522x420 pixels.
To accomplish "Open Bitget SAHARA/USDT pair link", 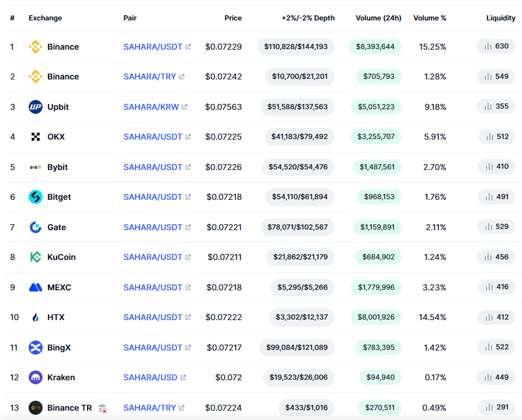I will click(x=153, y=197).
